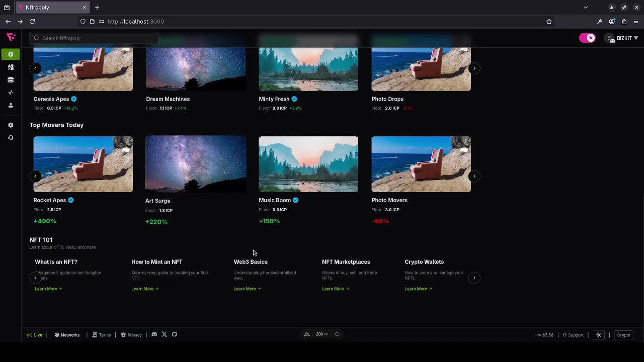Click the mountain latency icon in footer
This screenshot has height=362, width=644.
click(x=307, y=334)
